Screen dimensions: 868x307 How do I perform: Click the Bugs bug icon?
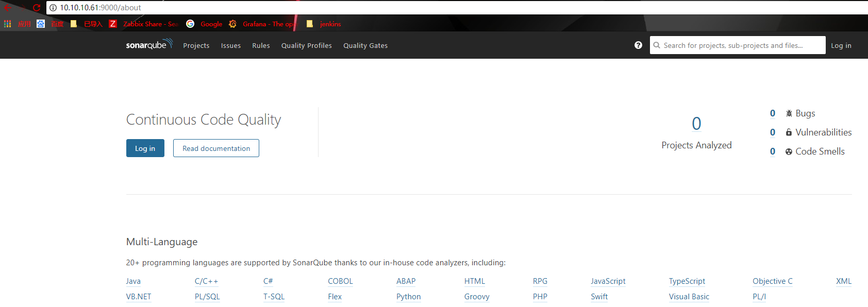point(789,113)
